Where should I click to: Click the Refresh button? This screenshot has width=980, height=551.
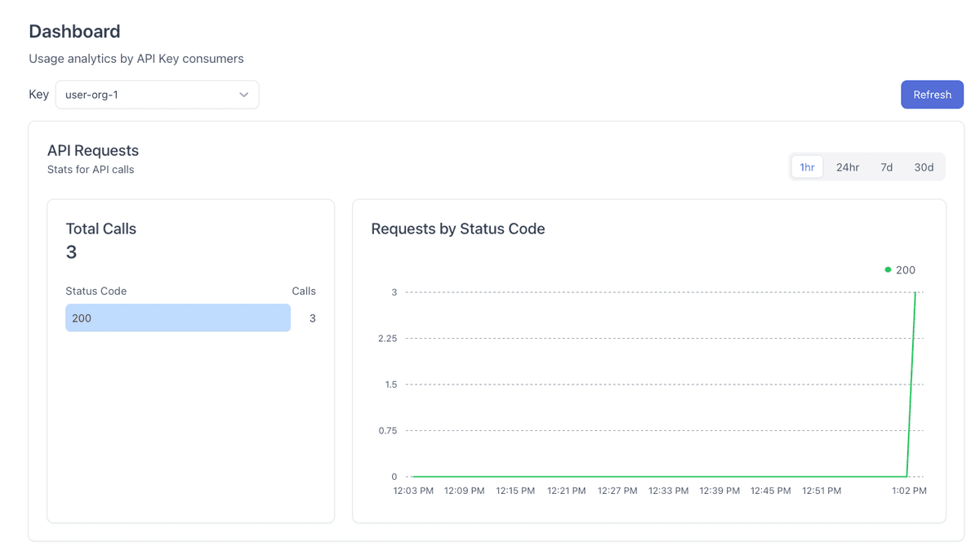tap(932, 95)
